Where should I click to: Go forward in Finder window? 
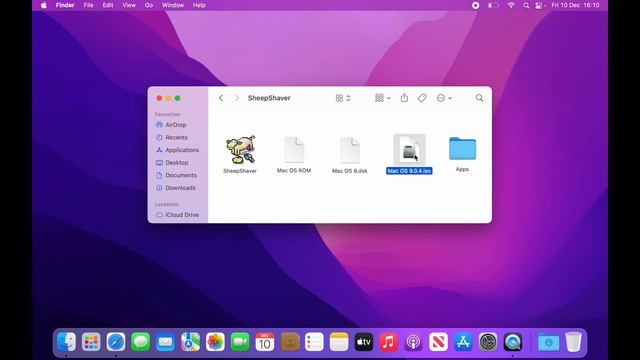(x=237, y=98)
